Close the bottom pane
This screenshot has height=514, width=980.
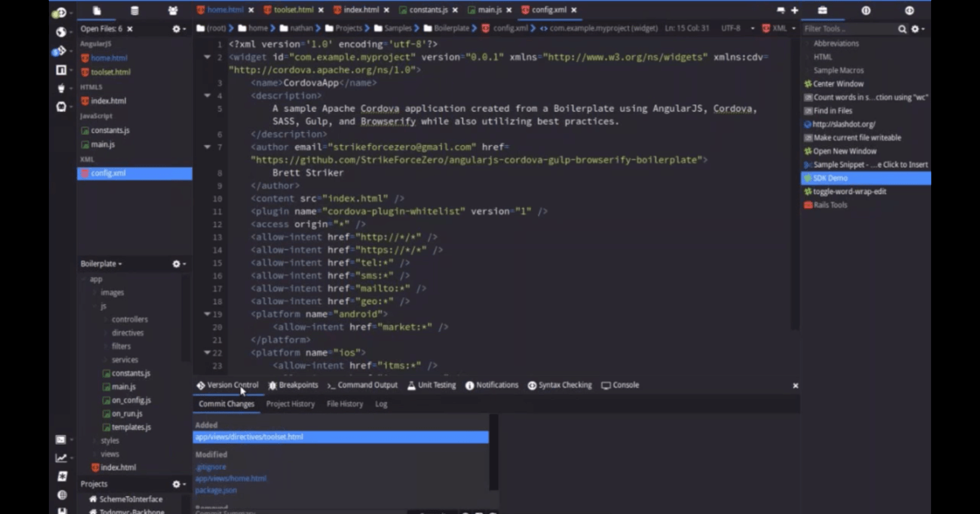click(x=795, y=386)
